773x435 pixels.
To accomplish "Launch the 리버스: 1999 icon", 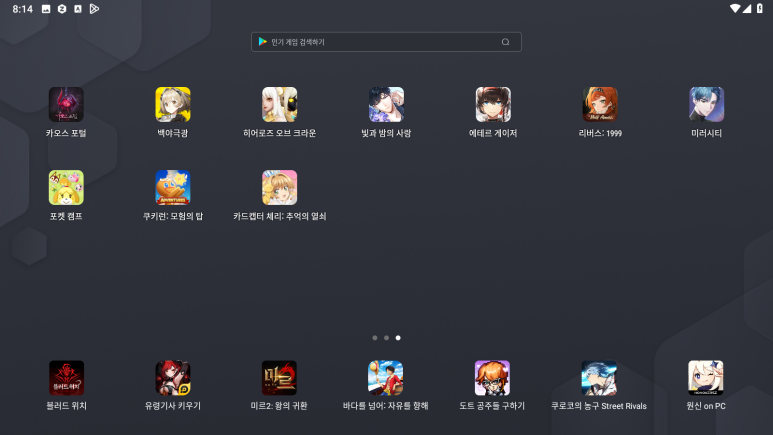I will (x=600, y=105).
